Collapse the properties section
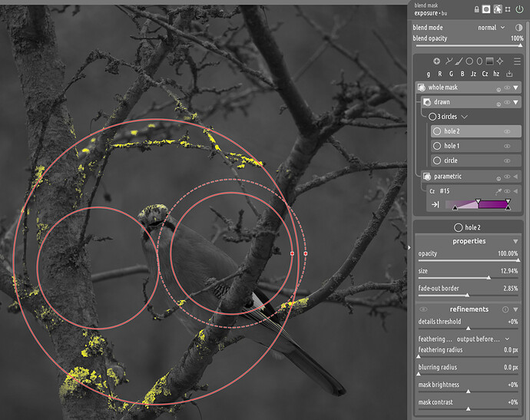 coord(516,241)
